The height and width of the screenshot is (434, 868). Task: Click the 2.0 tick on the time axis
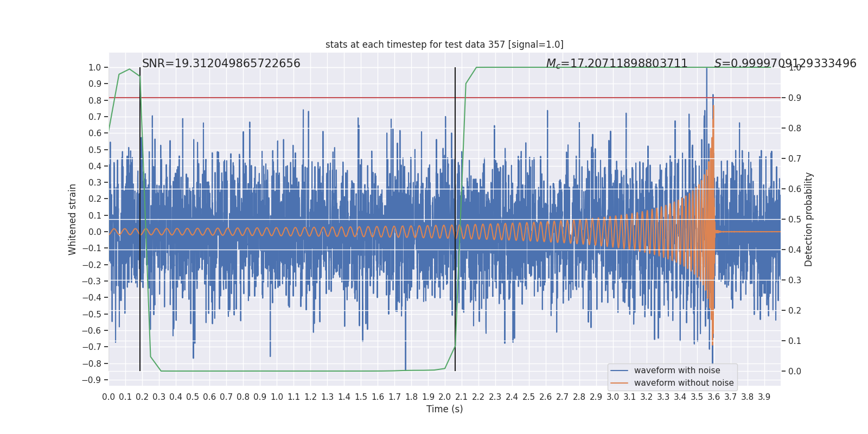point(445,397)
